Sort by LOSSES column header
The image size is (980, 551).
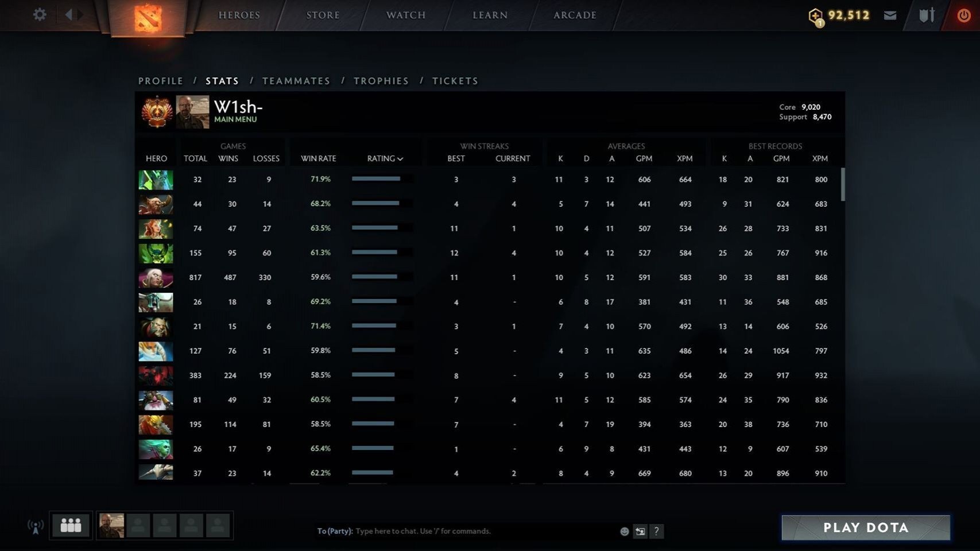pos(266,158)
